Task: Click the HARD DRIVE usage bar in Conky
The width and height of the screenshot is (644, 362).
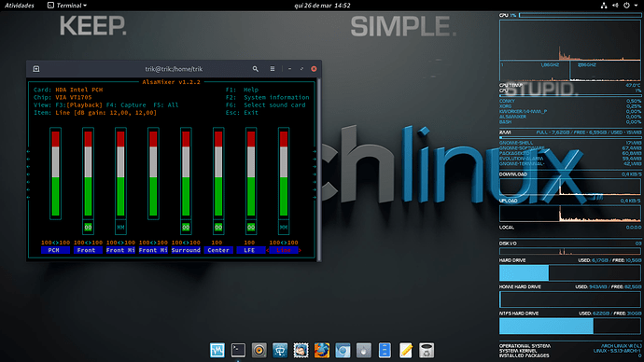Action: [x=570, y=273]
